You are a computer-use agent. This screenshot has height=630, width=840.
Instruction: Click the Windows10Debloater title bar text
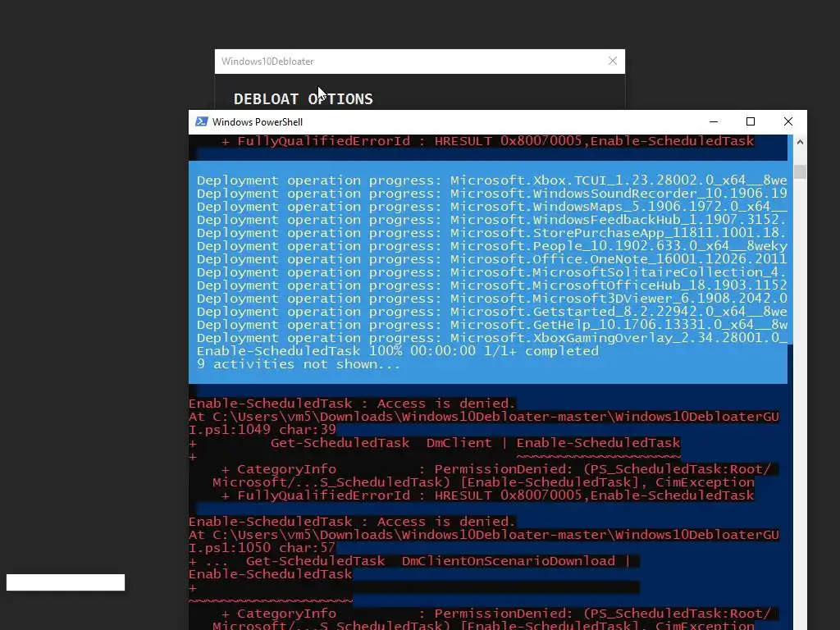tap(267, 61)
